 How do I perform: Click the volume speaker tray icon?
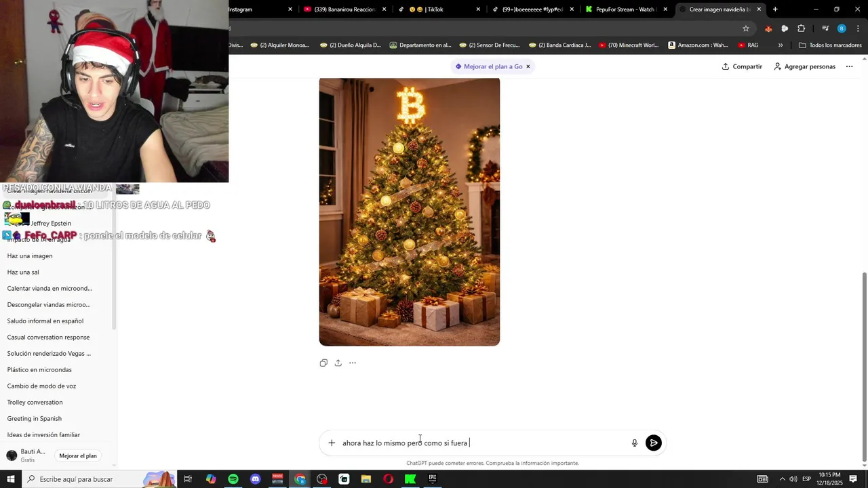pyautogui.click(x=793, y=479)
